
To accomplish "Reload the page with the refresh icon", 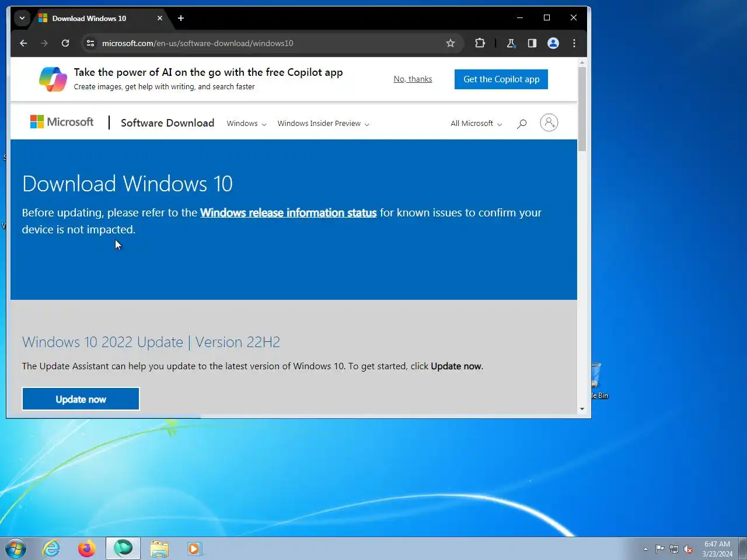I will 65,43.
